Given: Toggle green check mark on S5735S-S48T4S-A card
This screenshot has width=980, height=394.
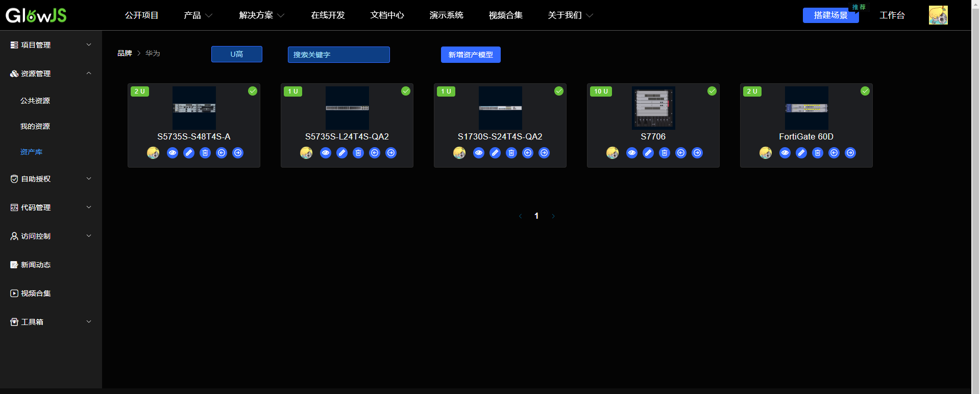Looking at the screenshot, I should pos(253,91).
